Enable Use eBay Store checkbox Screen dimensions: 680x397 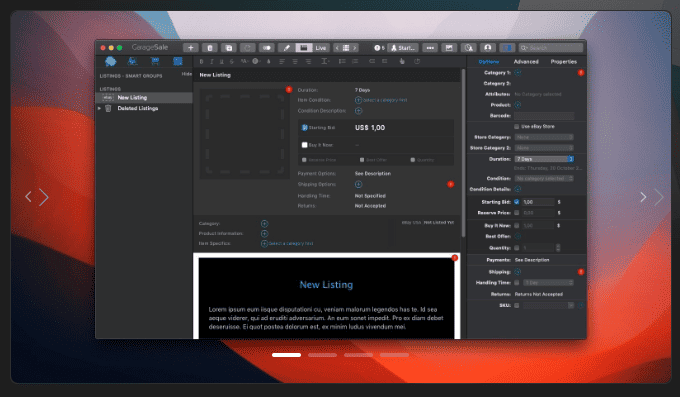click(517, 127)
